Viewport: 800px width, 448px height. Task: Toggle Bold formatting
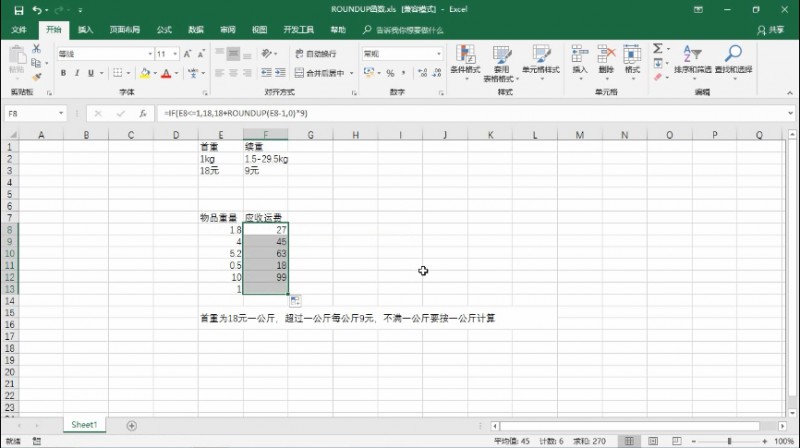[x=63, y=73]
